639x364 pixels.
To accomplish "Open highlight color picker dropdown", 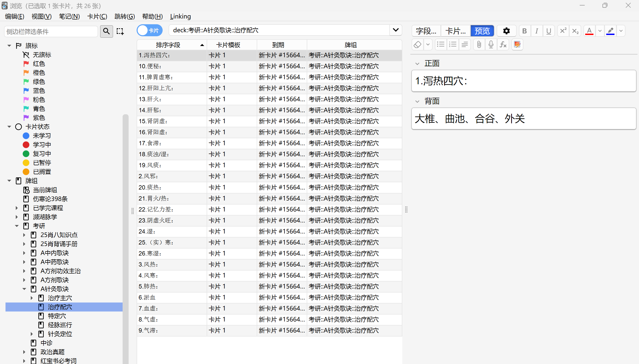I will click(x=621, y=31).
